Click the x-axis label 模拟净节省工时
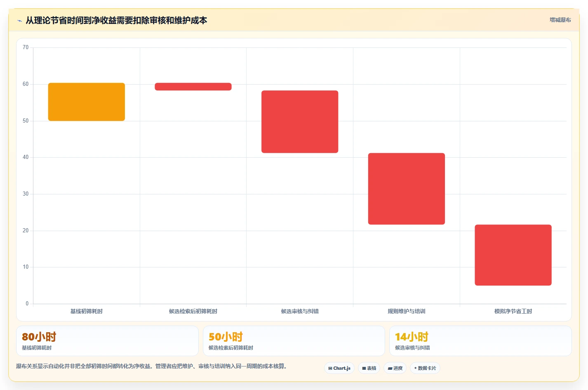Image resolution: width=588 pixels, height=390 pixels. point(513,311)
